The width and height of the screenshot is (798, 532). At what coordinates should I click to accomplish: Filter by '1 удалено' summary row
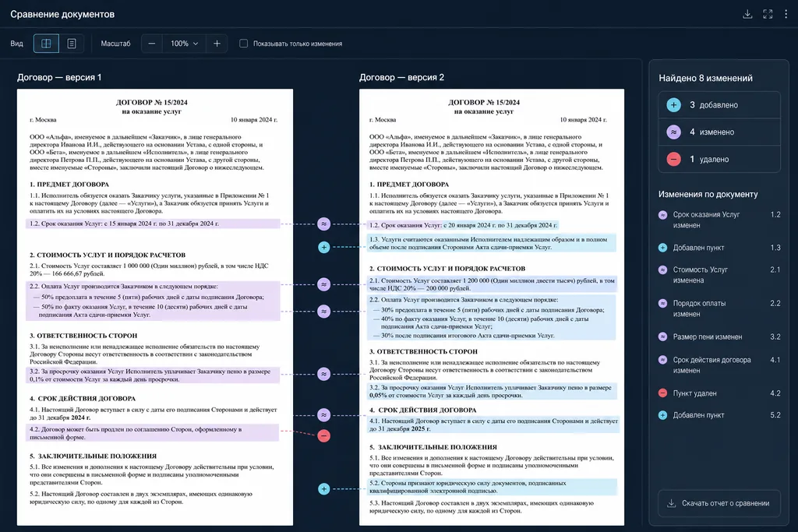coord(719,159)
